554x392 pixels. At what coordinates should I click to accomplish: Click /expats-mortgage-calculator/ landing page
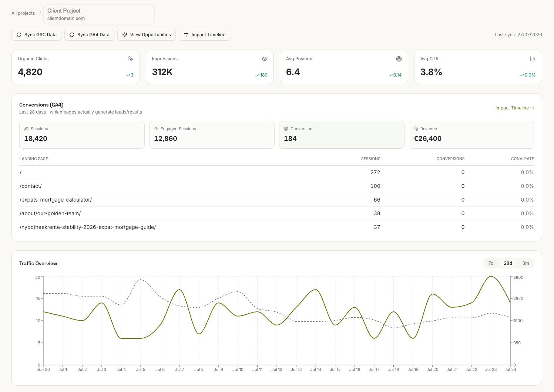(56, 200)
